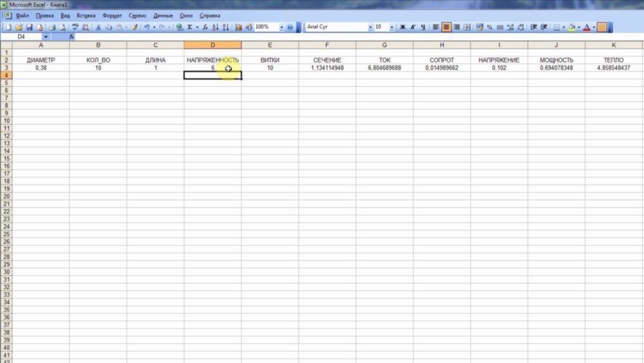This screenshot has height=363, width=644.
Task: Increase cell indent
Action: [x=544, y=27]
